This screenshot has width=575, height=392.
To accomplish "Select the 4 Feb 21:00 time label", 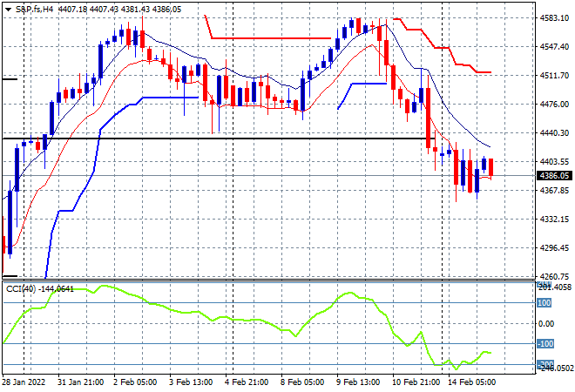I will coord(247,382).
